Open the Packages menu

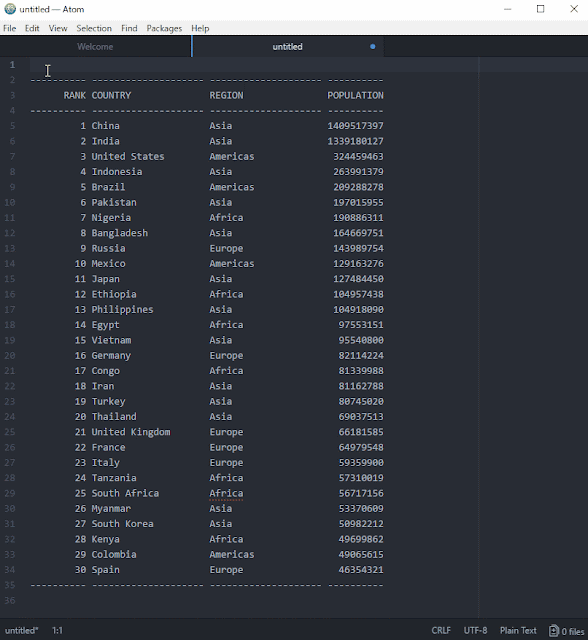click(x=164, y=28)
